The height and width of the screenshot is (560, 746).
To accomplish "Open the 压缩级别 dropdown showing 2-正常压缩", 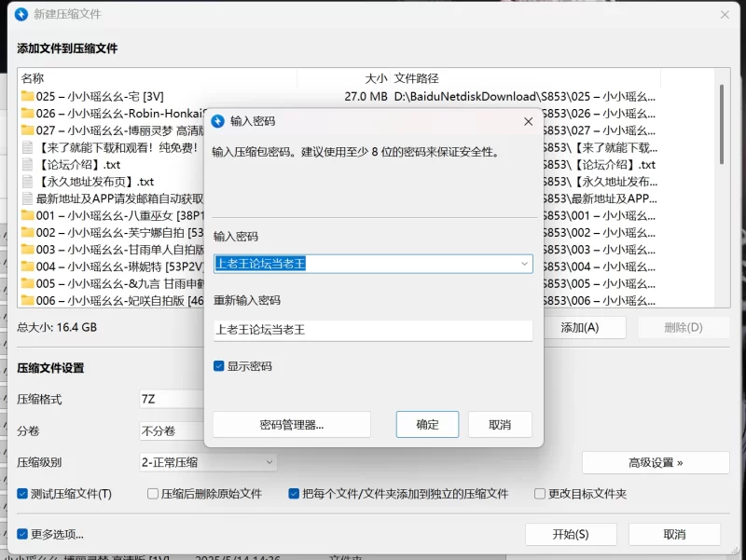I will click(x=208, y=462).
